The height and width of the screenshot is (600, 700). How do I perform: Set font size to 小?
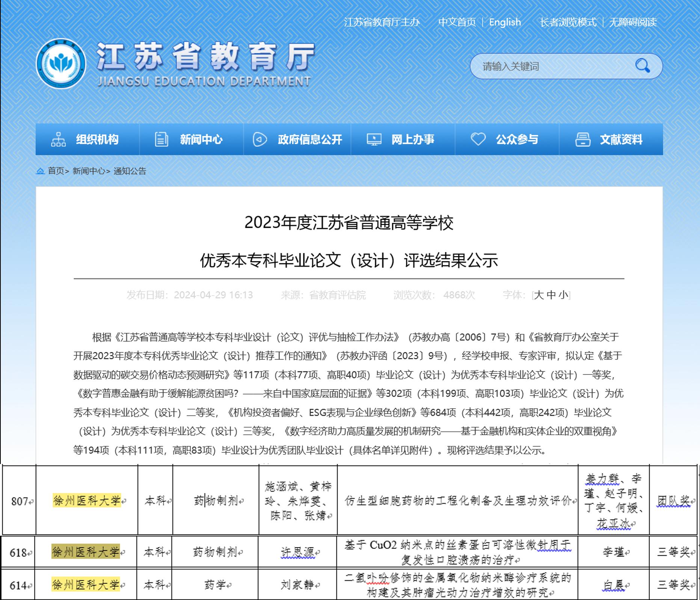[563, 295]
